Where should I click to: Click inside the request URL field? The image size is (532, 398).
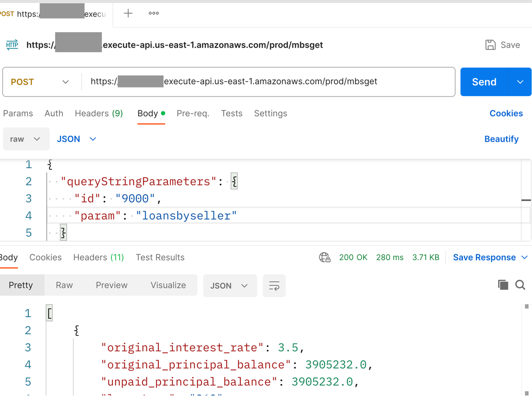point(269,82)
